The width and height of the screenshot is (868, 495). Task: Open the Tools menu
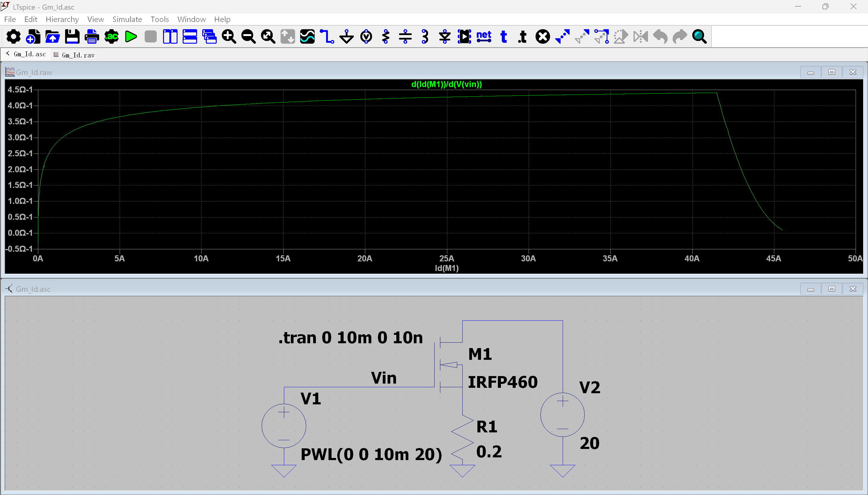pos(159,19)
